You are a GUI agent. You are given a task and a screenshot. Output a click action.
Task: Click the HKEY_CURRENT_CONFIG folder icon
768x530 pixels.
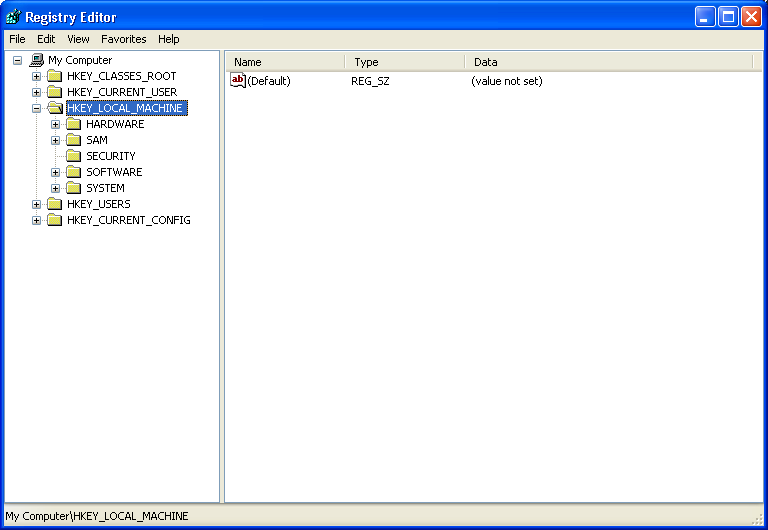tap(54, 220)
